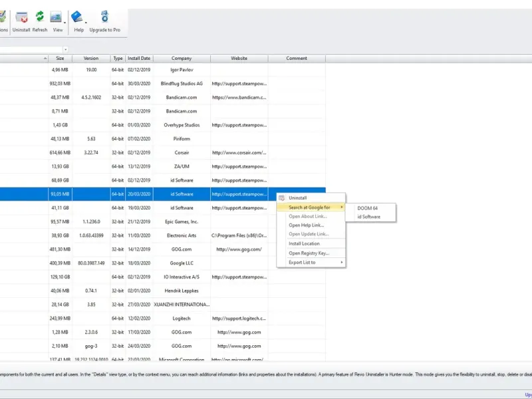Select the Igor Pavlov company cell
The height and width of the screenshot is (399, 532).
182,70
